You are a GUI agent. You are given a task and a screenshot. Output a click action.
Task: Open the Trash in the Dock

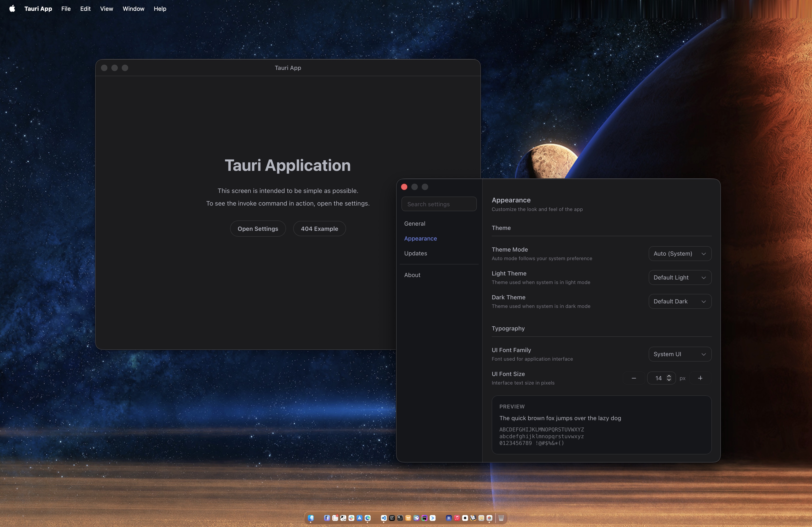click(x=501, y=518)
